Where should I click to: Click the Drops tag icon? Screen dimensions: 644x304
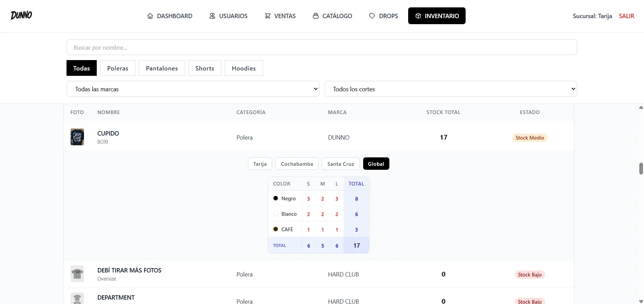point(372,16)
